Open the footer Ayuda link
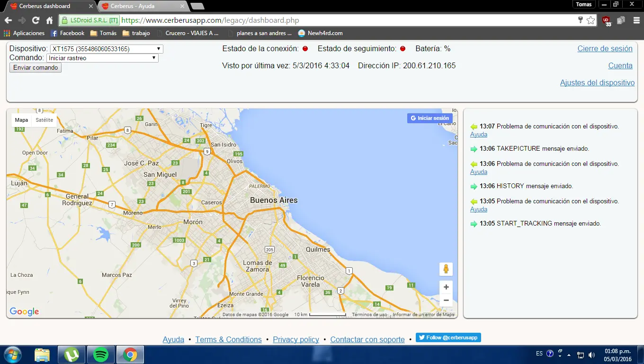This screenshot has height=364, width=644. (x=173, y=339)
